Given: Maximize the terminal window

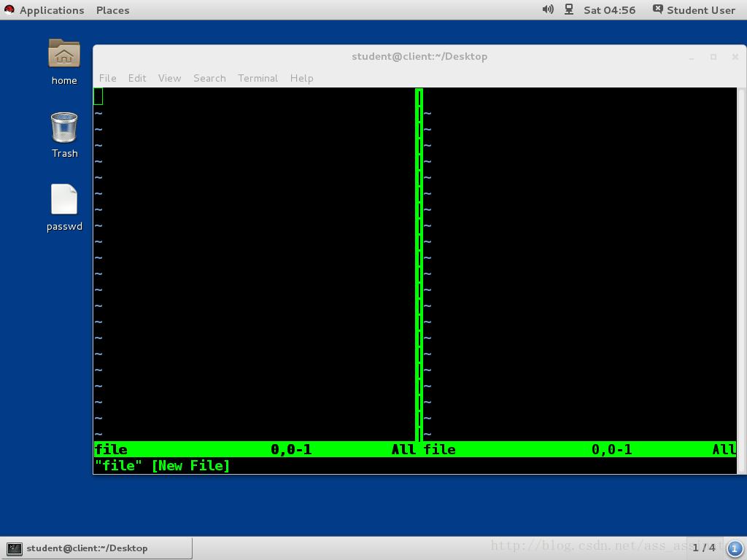Looking at the screenshot, I should (x=713, y=57).
